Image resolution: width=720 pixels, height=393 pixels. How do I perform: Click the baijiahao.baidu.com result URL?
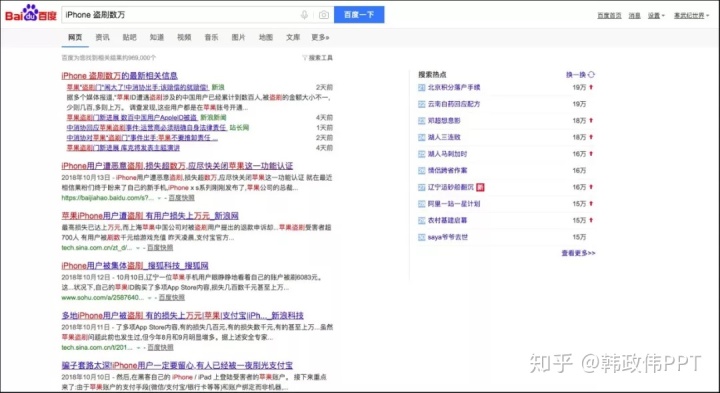[108, 198]
